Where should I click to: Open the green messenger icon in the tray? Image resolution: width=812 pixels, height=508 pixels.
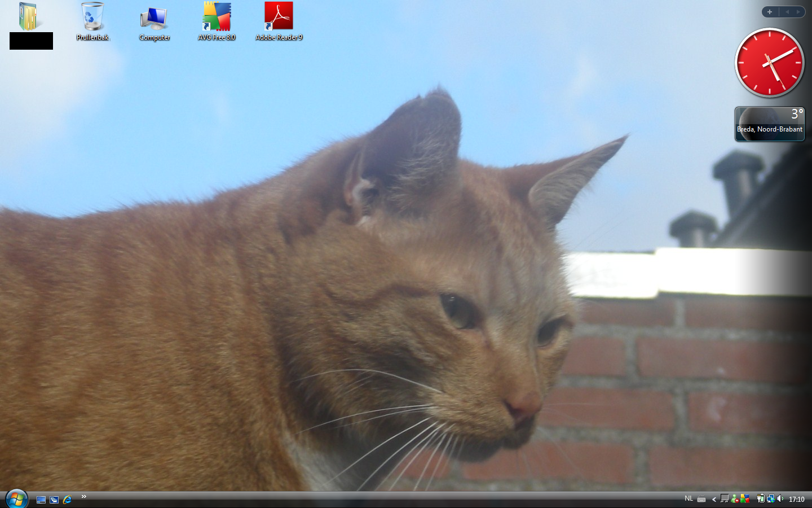click(x=735, y=499)
